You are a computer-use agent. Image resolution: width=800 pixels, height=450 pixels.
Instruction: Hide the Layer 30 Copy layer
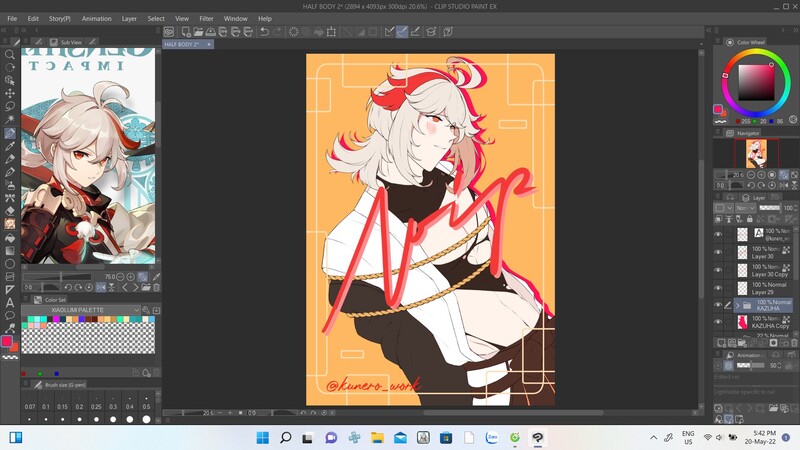[718, 270]
